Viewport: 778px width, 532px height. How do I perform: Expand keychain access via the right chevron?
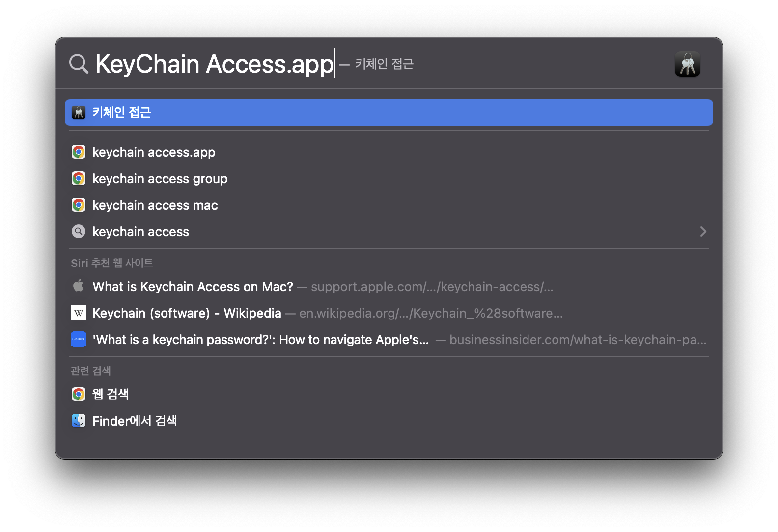point(703,231)
